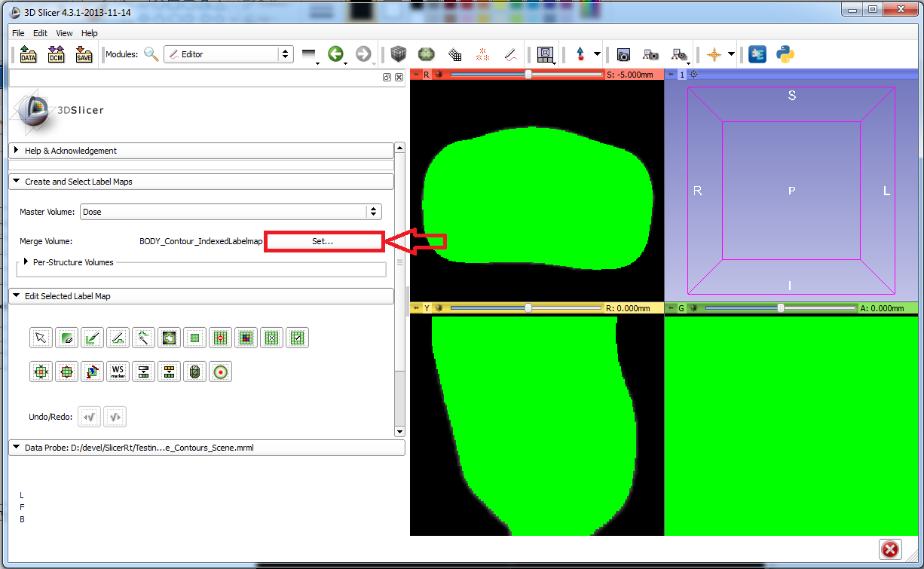Select the Erase Label tool in Editor
924x569 pixels.
click(x=66, y=338)
